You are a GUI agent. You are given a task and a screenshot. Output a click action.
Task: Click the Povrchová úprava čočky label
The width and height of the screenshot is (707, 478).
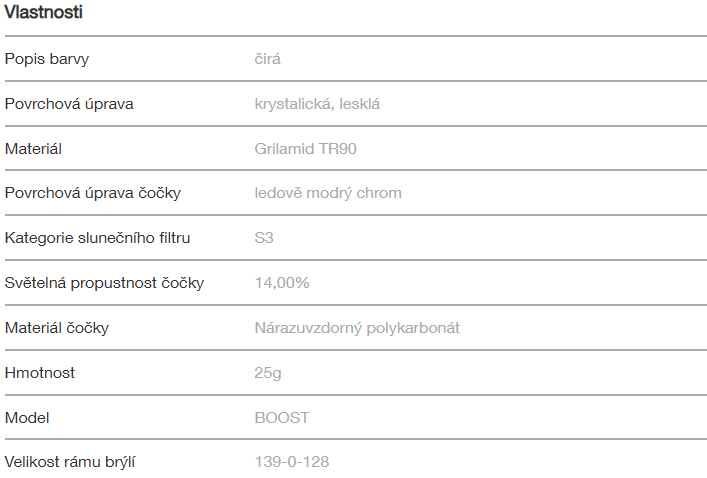[x=93, y=193]
